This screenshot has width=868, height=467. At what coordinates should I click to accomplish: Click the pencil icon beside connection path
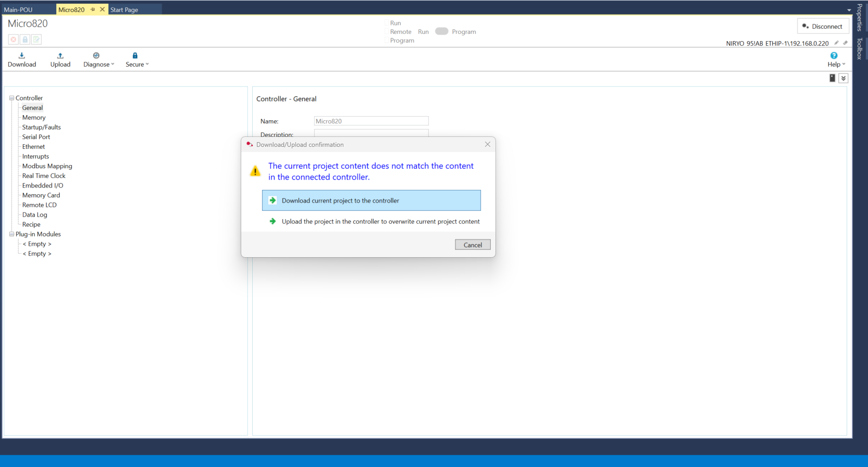coord(836,43)
